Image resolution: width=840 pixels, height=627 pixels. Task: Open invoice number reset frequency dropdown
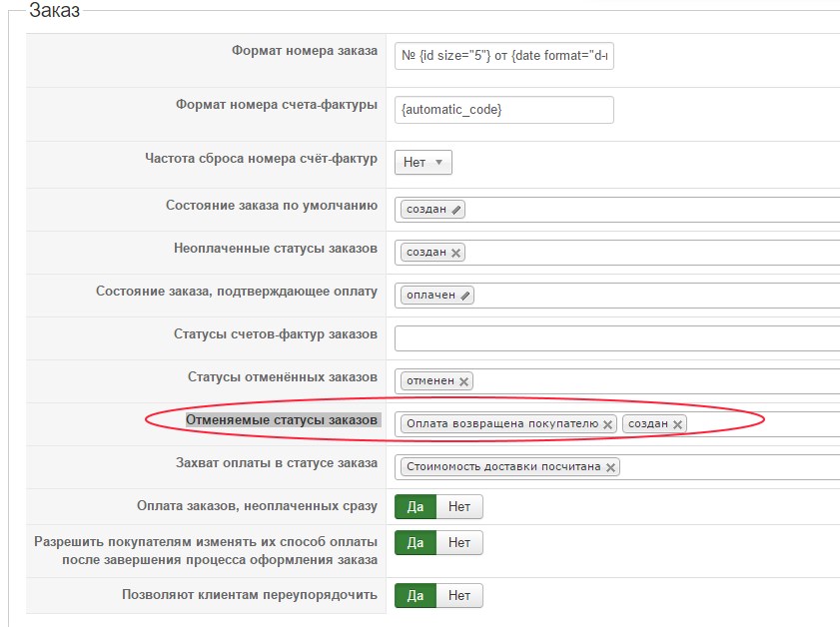coord(423,162)
